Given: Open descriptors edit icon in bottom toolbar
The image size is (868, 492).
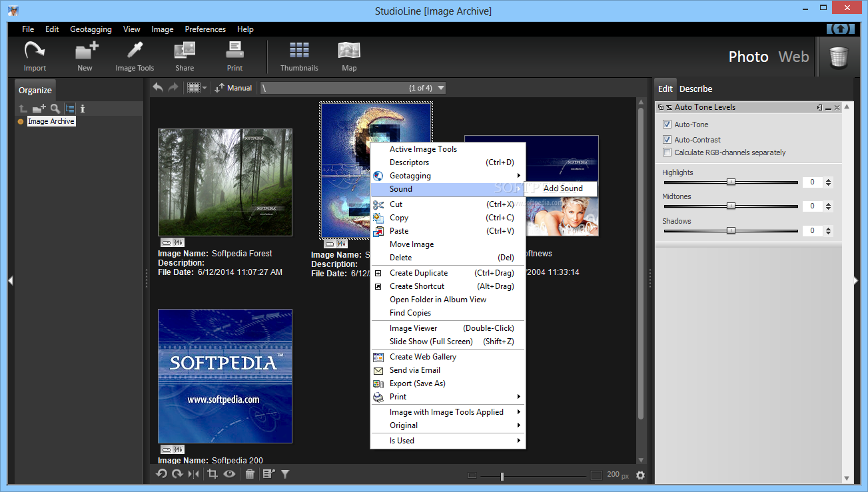Looking at the screenshot, I should coord(268,474).
